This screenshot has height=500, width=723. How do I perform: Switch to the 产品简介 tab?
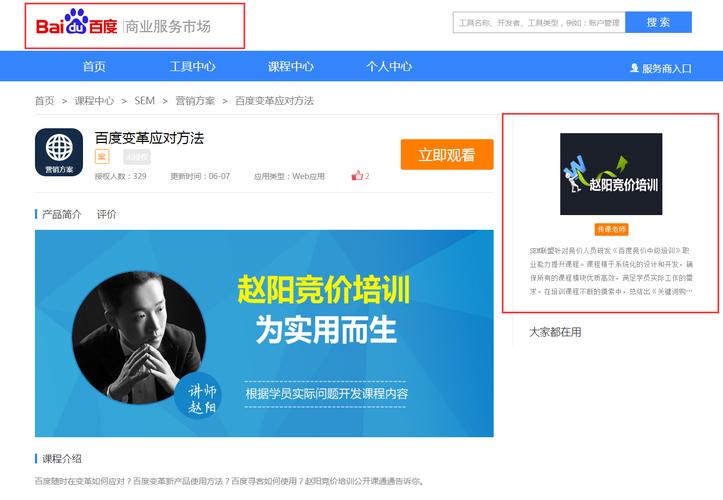click(61, 214)
